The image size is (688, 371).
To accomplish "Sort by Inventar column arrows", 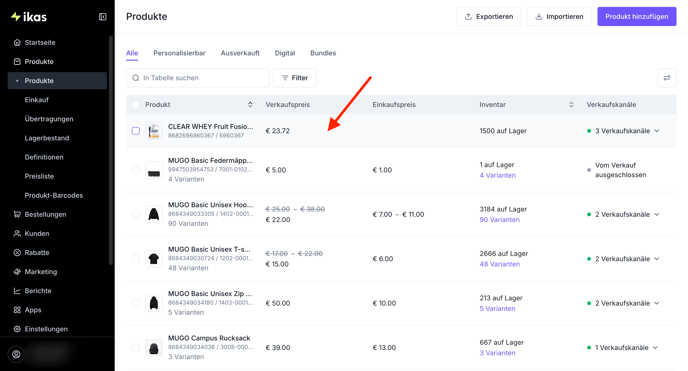I will tap(571, 104).
